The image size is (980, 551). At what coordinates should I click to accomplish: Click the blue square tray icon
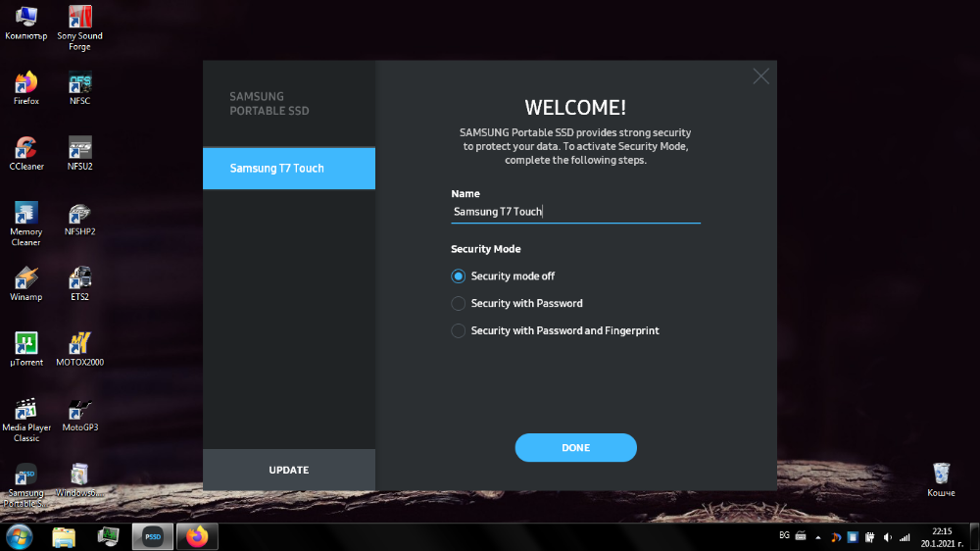pyautogui.click(x=853, y=537)
